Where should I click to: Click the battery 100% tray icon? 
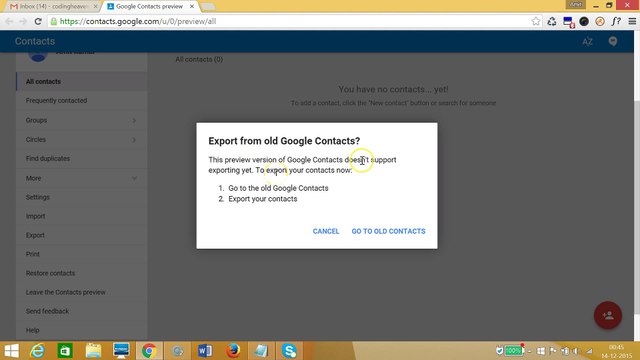pyautogui.click(x=513, y=351)
